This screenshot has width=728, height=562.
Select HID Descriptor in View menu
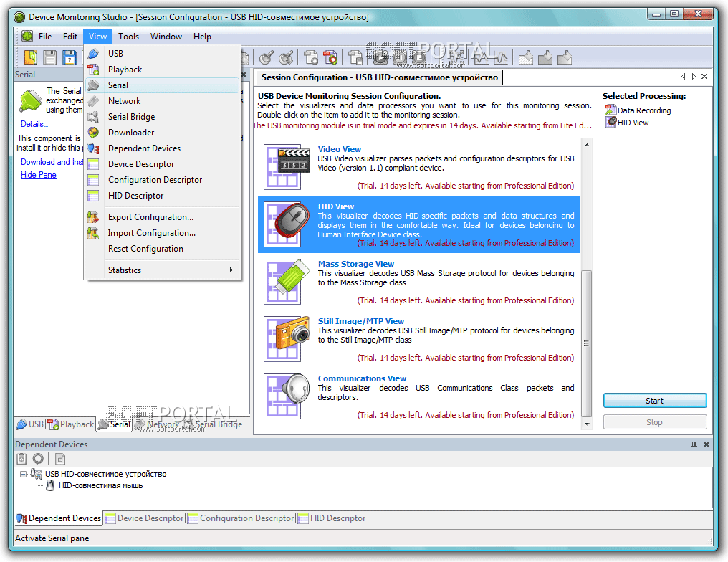pyautogui.click(x=163, y=196)
